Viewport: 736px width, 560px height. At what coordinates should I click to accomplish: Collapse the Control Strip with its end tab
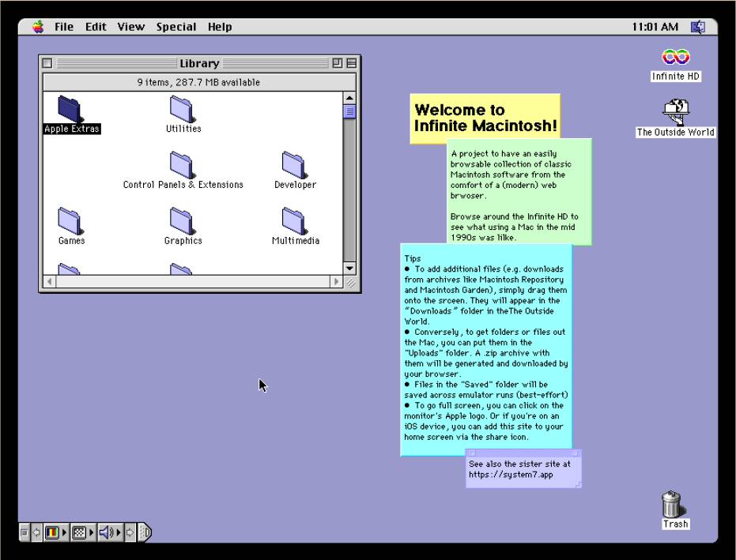(x=146, y=532)
